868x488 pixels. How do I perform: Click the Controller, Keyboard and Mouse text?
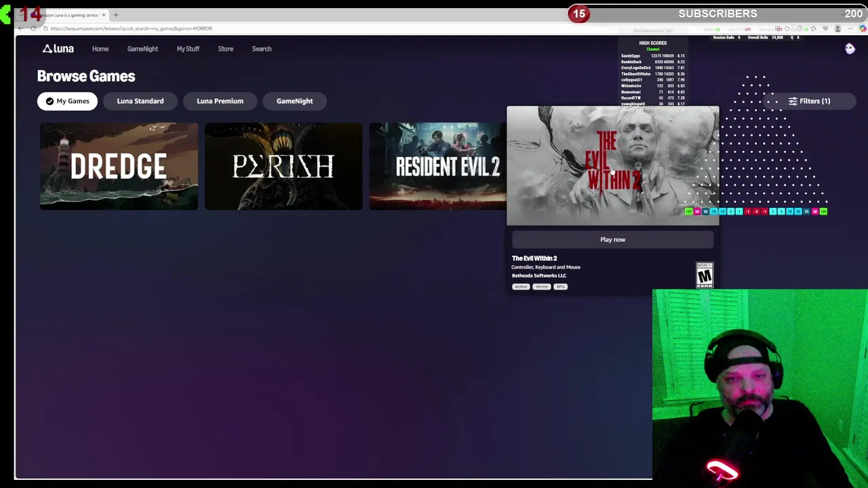tap(546, 267)
